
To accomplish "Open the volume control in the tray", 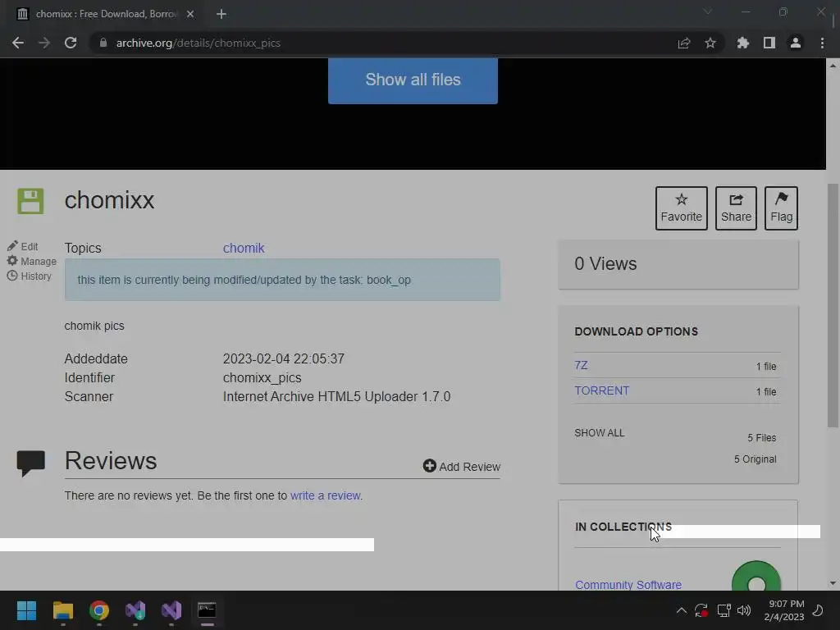I will 743,610.
